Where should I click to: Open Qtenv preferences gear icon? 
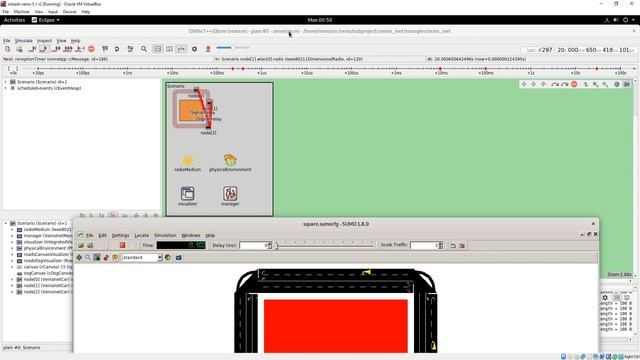coord(194,49)
